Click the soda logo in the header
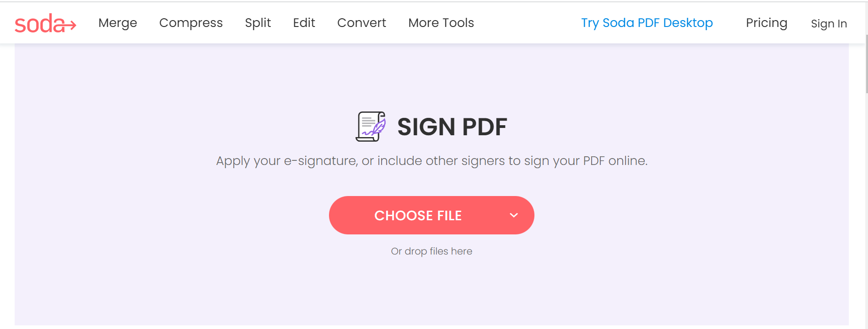868x329 pixels. [x=45, y=23]
